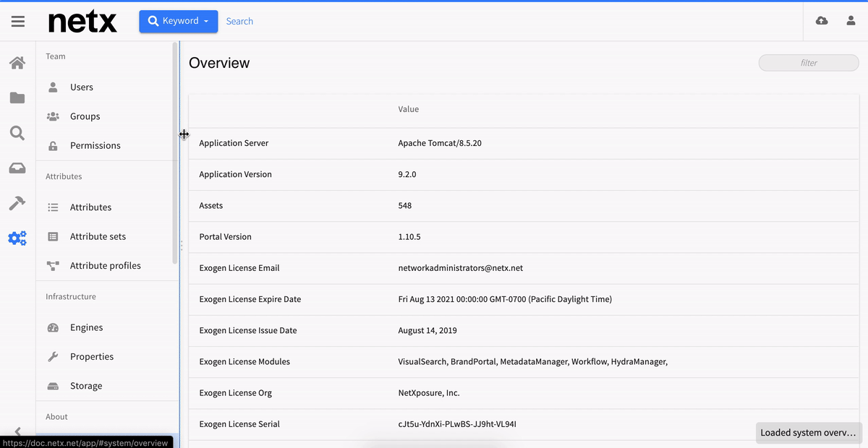Viewport: 868px width, 448px height.
Task: Select the Application Version label
Action: (x=236, y=174)
